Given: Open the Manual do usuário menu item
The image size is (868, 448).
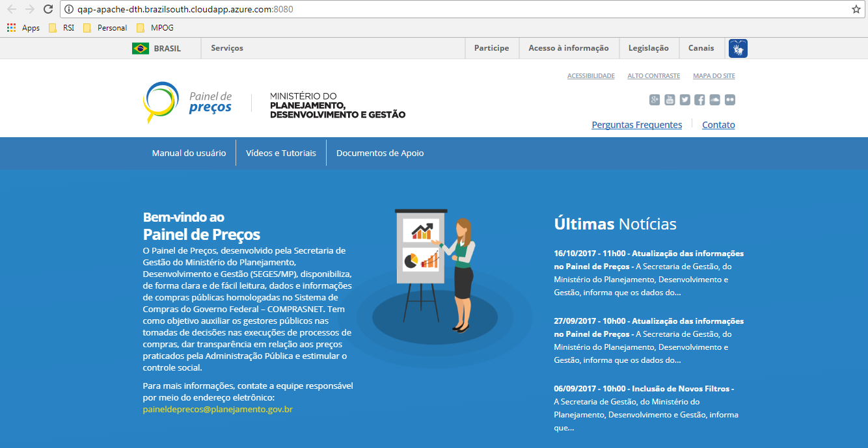Looking at the screenshot, I should 189,153.
